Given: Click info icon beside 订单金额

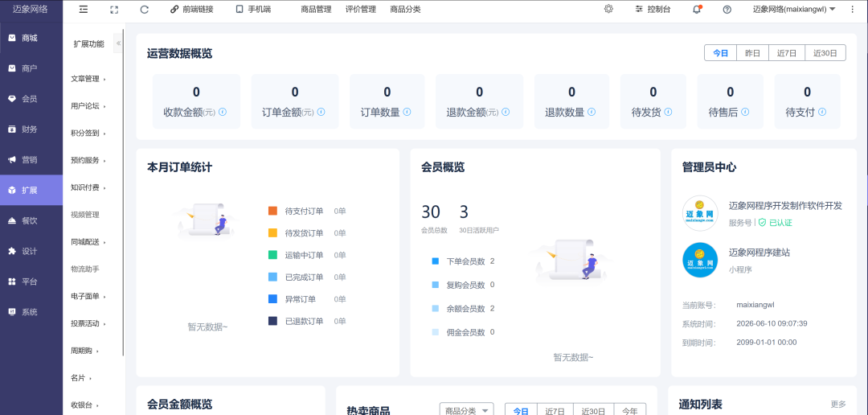Looking at the screenshot, I should click(321, 112).
